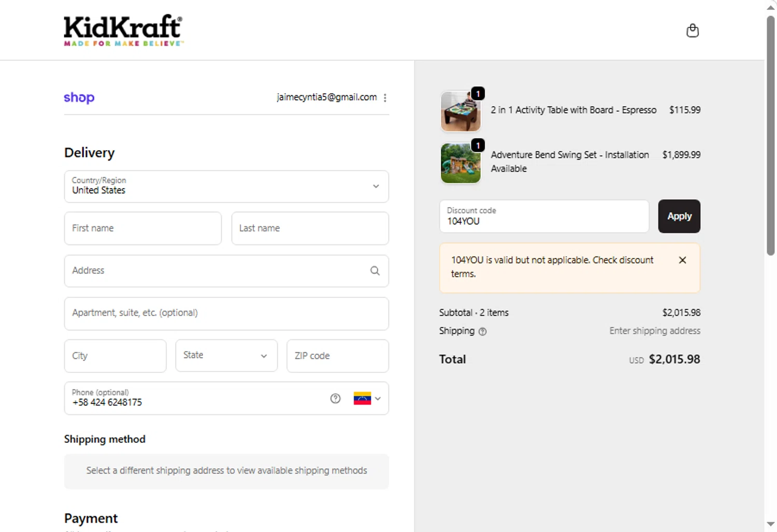Click the Payment heading
777x532 pixels.
tap(91, 518)
